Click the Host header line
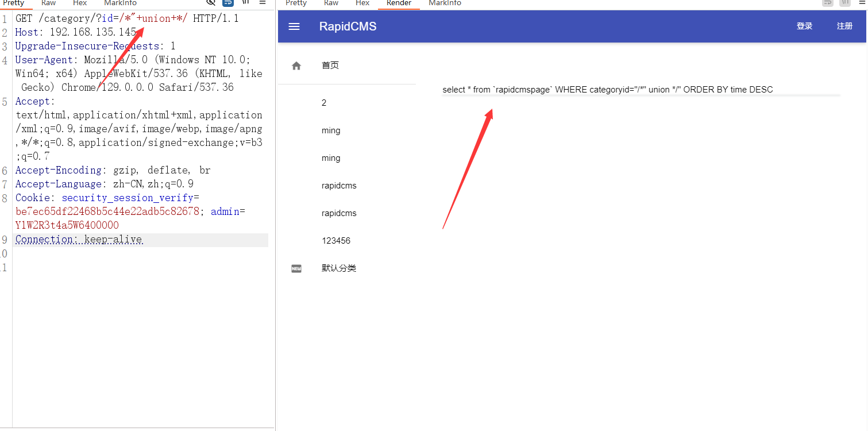Viewport: 868px width, 431px height. [76, 32]
